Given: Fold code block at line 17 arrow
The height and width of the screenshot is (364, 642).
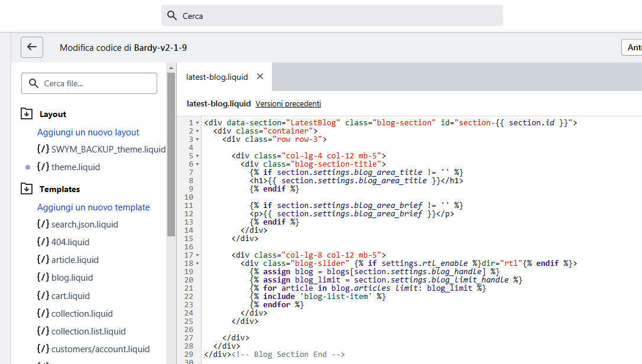Looking at the screenshot, I should pyautogui.click(x=197, y=255).
